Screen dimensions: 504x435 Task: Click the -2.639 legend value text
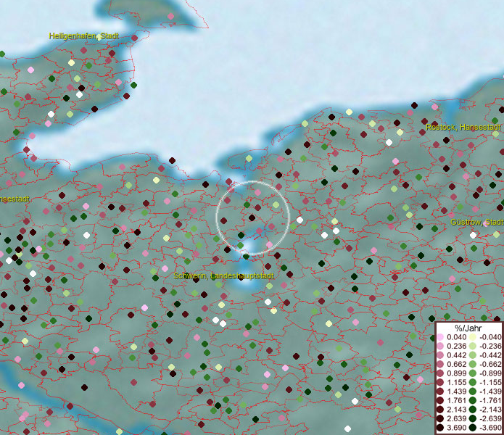coord(489,418)
